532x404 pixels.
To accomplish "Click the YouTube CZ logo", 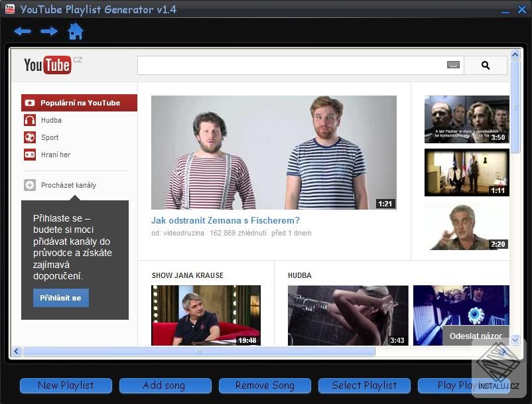I will [48, 65].
